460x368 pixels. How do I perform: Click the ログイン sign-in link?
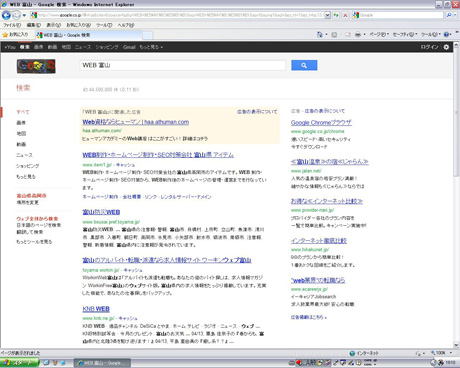429,47
